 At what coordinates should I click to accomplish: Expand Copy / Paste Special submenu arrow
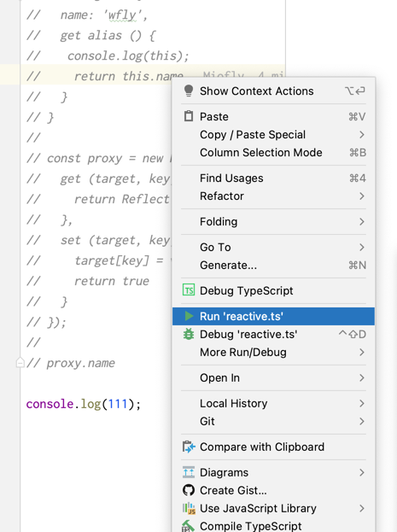tap(362, 135)
